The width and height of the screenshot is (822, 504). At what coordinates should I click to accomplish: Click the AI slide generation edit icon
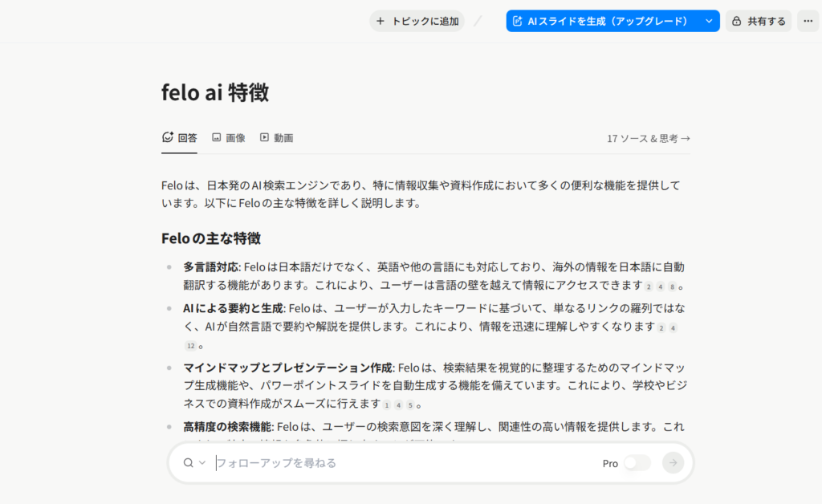click(x=517, y=22)
